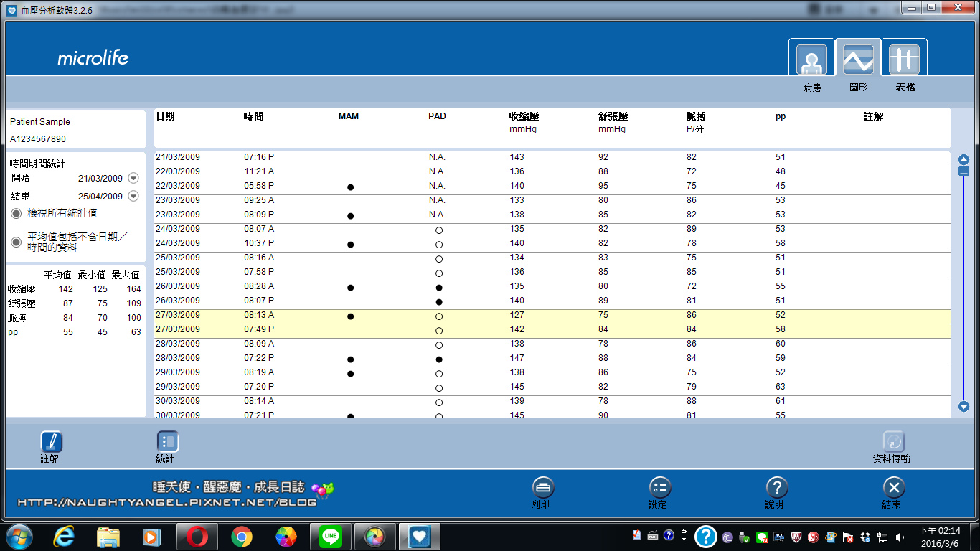
Task: Click the 時間 column header
Action: (x=253, y=116)
